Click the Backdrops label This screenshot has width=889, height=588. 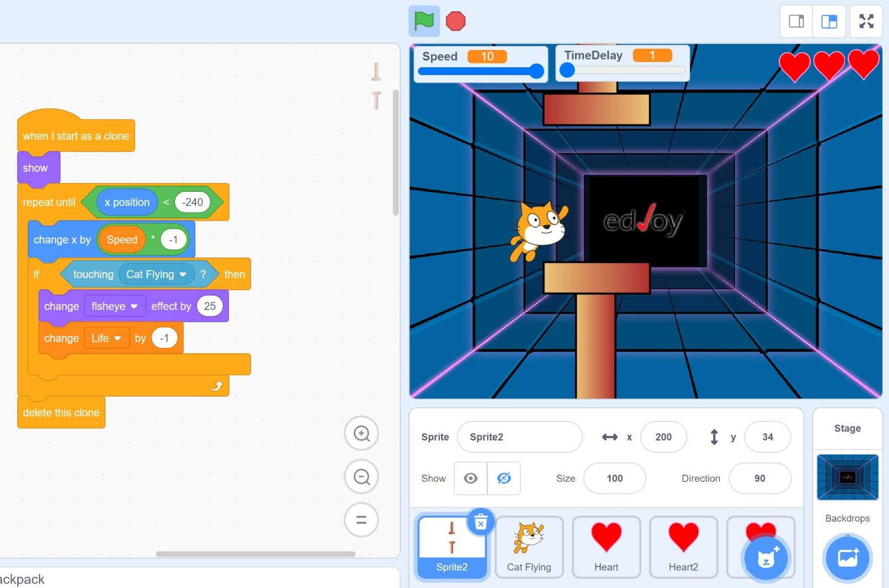point(847,518)
